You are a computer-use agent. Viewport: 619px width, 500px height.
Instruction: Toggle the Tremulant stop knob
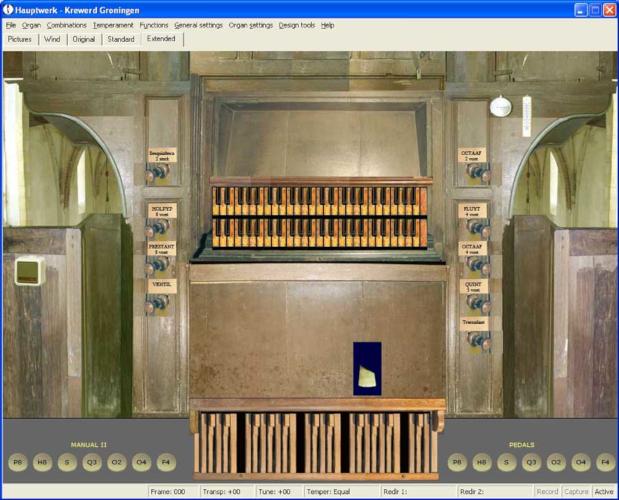[476, 340]
